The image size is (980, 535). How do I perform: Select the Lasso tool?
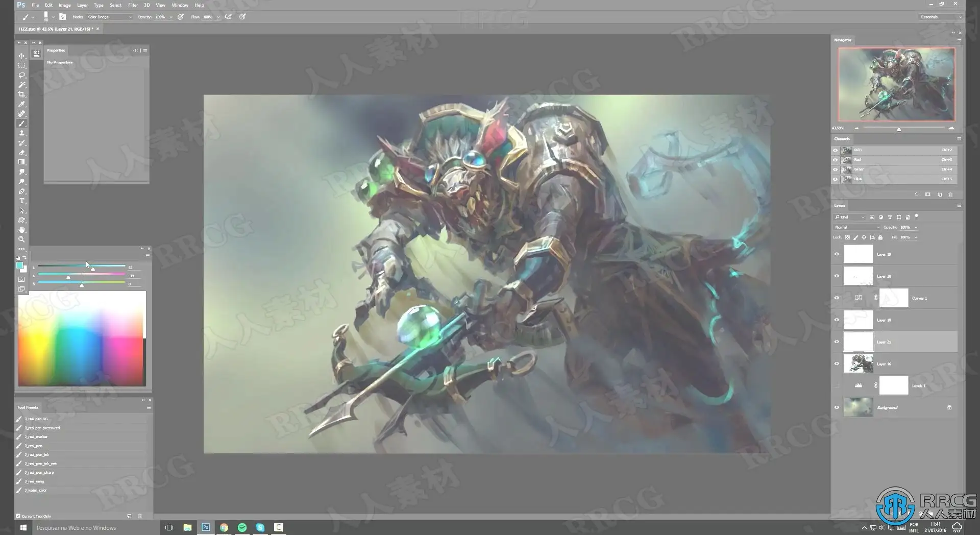21,75
